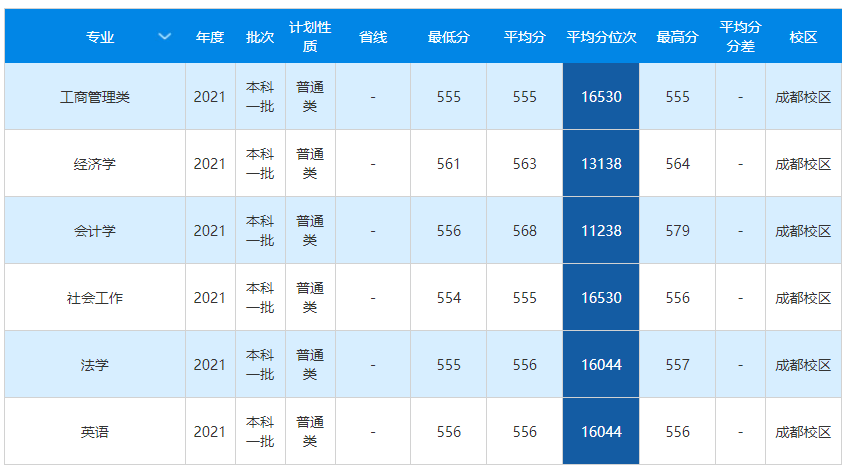The image size is (850, 472).
Task: Click rank 11238 for 会计学
Action: [x=601, y=231]
